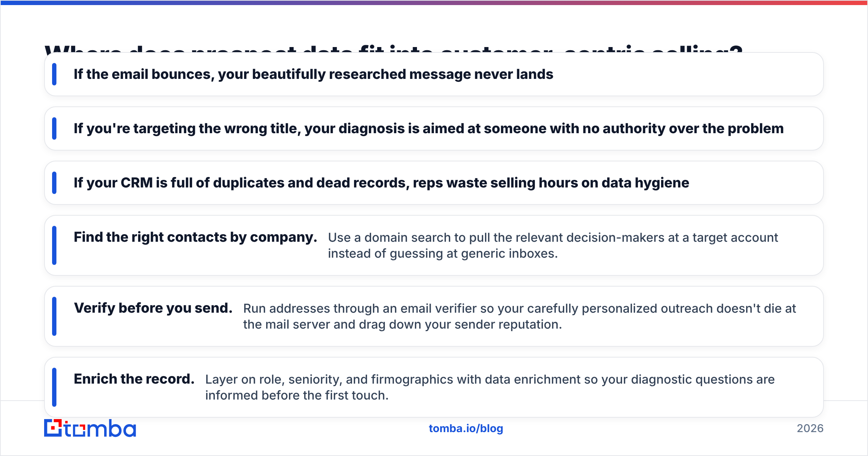Viewport: 868px width, 456px height.
Task: Click the partially hidden page title
Action: (393, 48)
